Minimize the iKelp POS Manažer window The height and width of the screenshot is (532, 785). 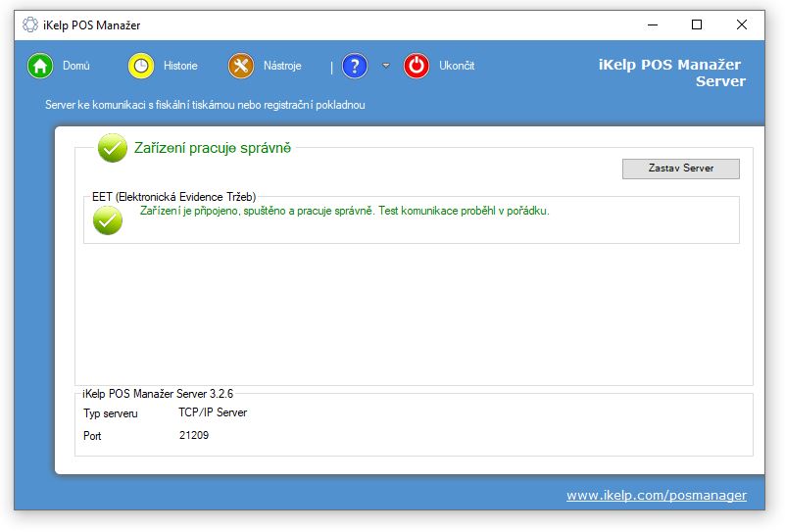pyautogui.click(x=652, y=24)
